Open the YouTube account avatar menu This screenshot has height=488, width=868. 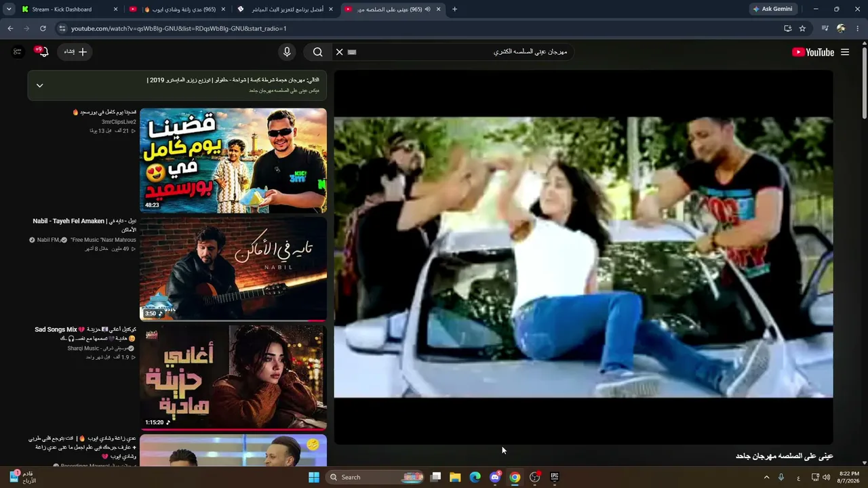(18, 52)
